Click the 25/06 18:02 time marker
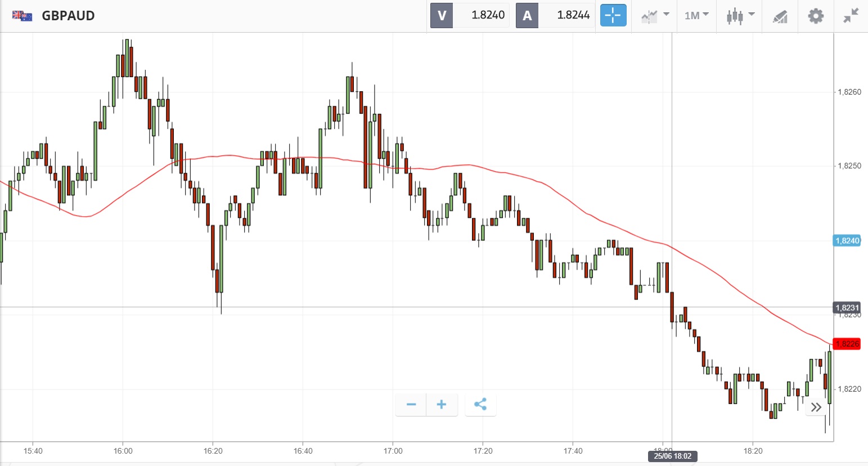The height and width of the screenshot is (466, 868). pos(672,456)
